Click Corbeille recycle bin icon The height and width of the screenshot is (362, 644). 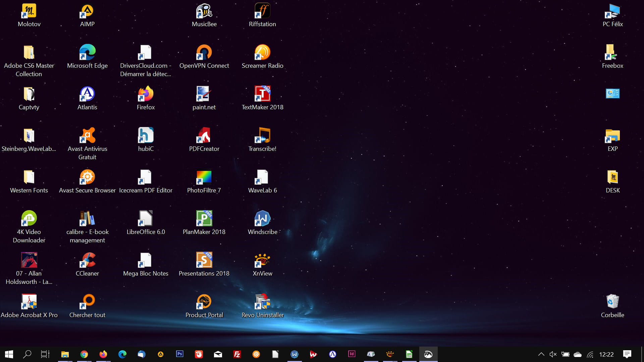(x=612, y=301)
